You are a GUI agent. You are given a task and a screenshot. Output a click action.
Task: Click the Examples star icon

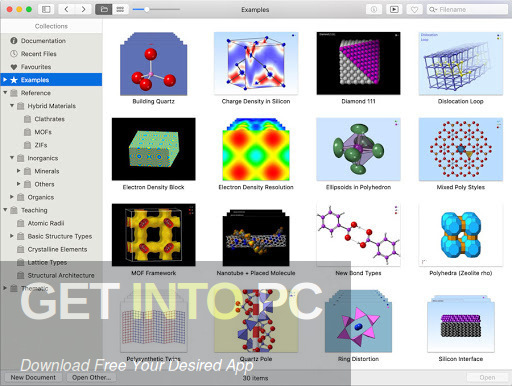point(14,80)
